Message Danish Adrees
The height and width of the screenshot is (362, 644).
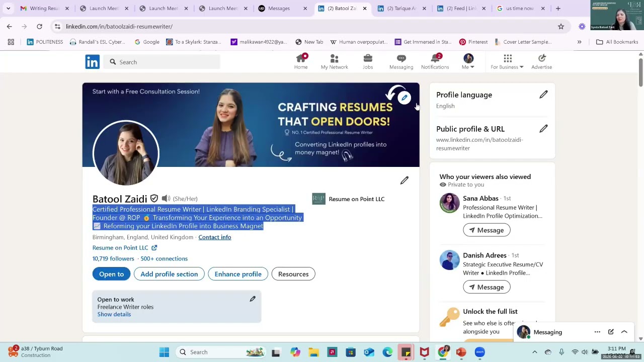pos(487,287)
